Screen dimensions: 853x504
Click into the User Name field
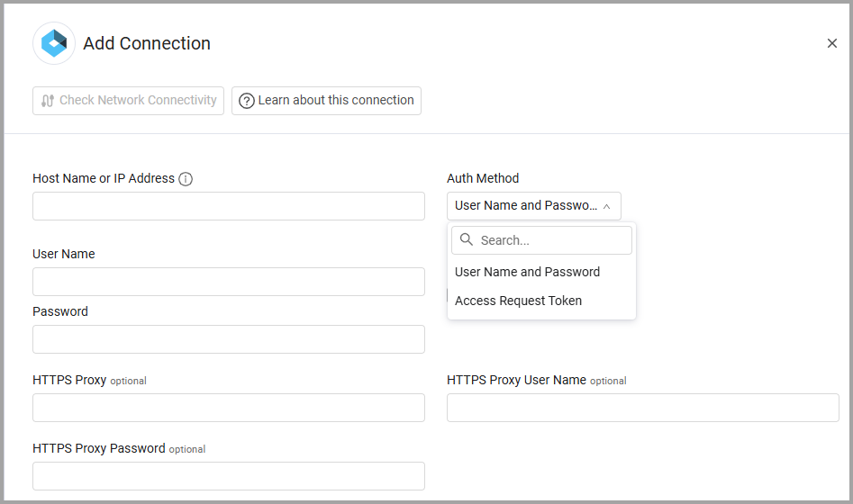[229, 282]
